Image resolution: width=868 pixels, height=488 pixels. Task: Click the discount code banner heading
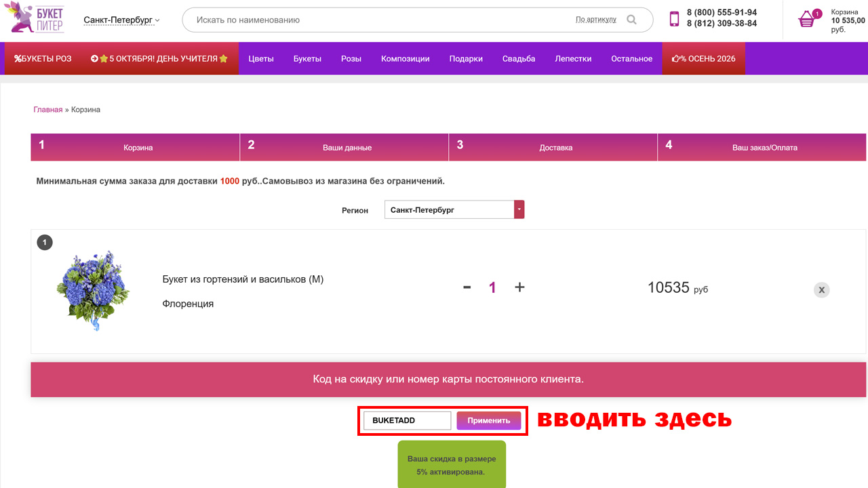point(448,379)
